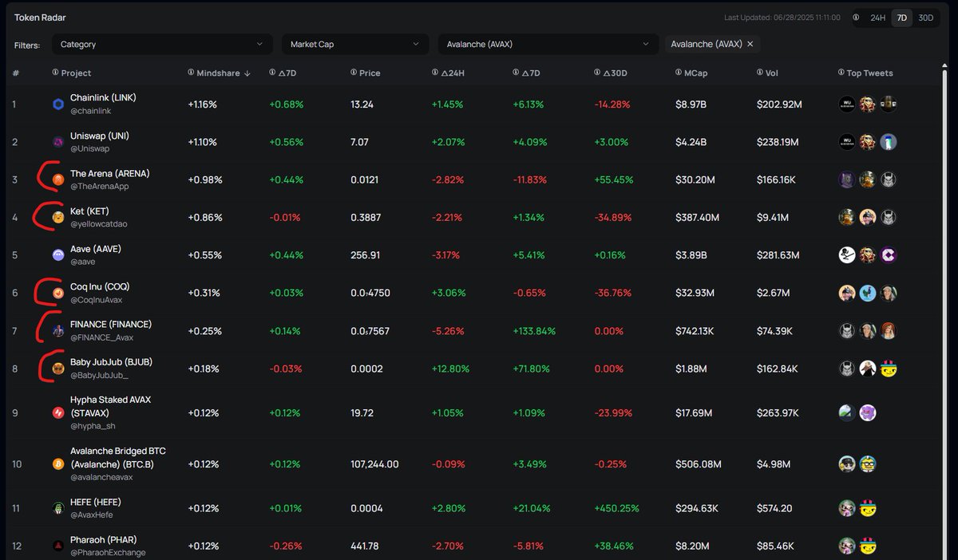Image resolution: width=958 pixels, height=560 pixels.
Task: Click the Ket (KET) cat logo
Action: tap(57, 217)
